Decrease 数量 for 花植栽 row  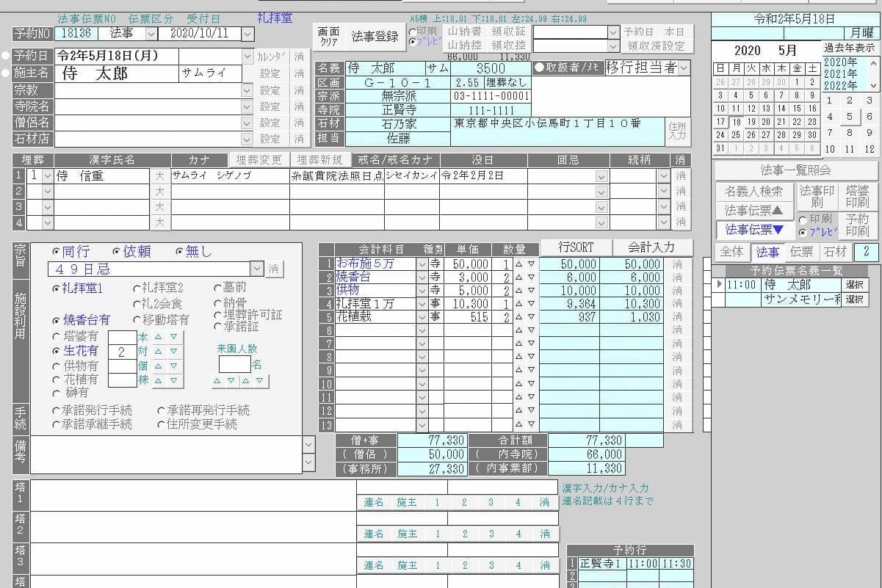[x=531, y=317]
